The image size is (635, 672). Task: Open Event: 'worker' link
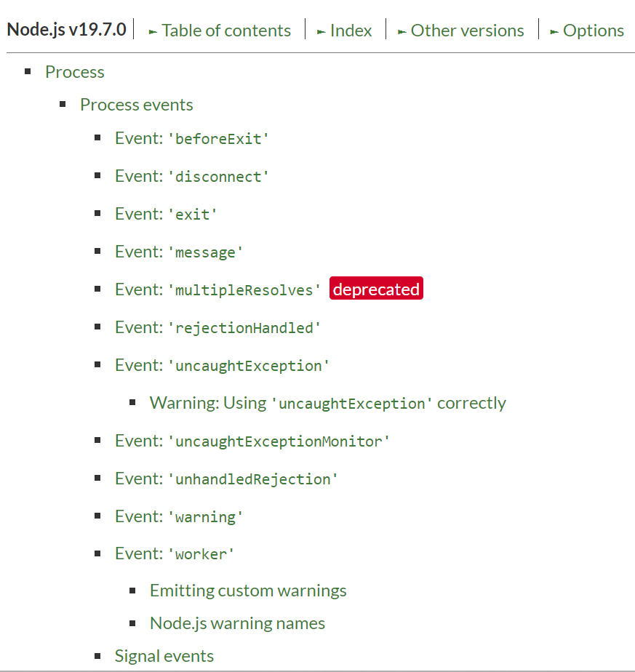pyautogui.click(x=175, y=553)
